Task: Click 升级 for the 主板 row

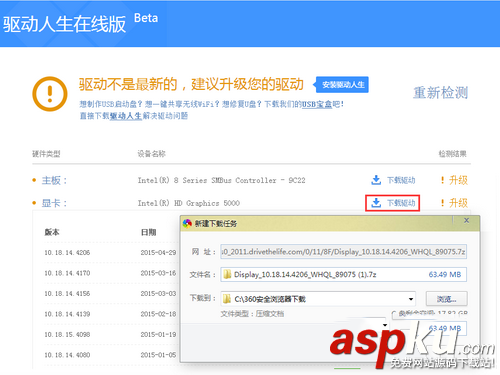Action: 458,180
